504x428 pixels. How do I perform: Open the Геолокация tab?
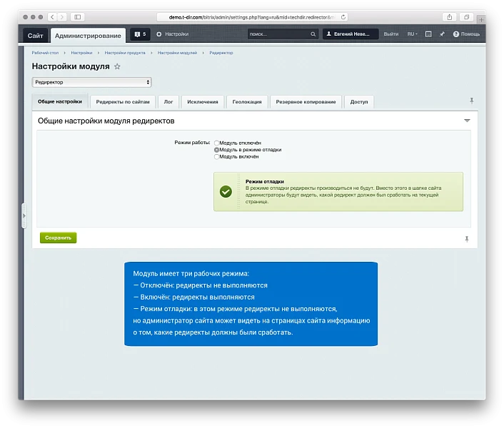(247, 102)
